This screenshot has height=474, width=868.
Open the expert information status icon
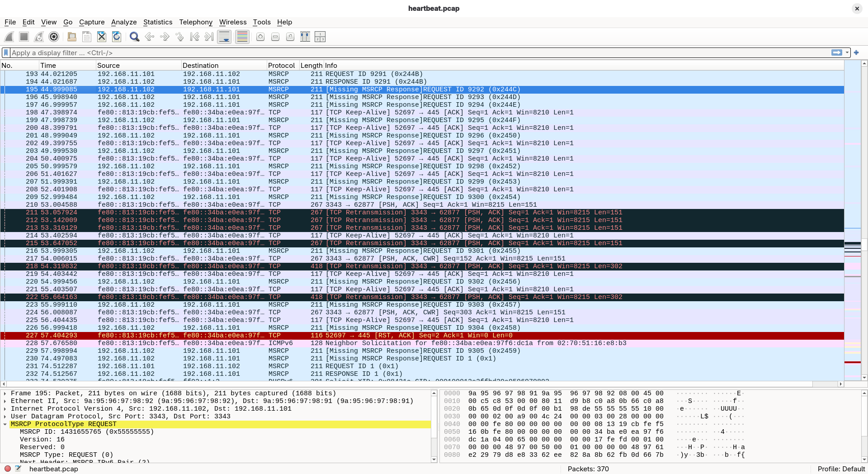(x=8, y=469)
